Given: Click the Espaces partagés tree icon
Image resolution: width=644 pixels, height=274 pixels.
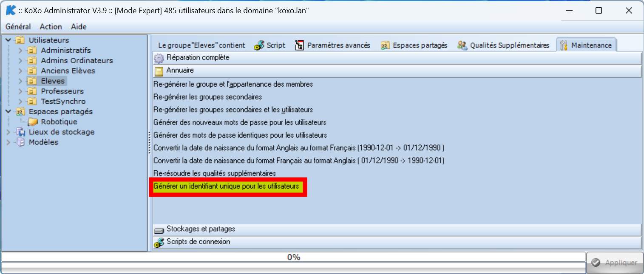Looking at the screenshot, I should coord(20,112).
